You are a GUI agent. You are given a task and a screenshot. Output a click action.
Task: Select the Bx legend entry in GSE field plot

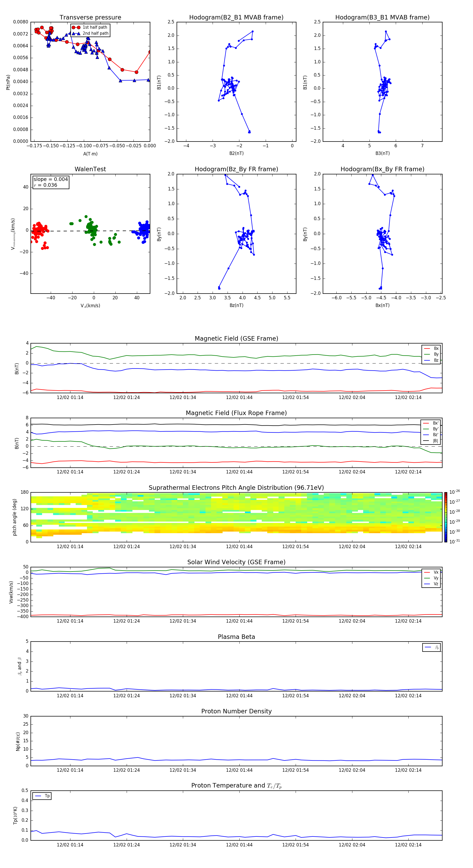pos(431,349)
